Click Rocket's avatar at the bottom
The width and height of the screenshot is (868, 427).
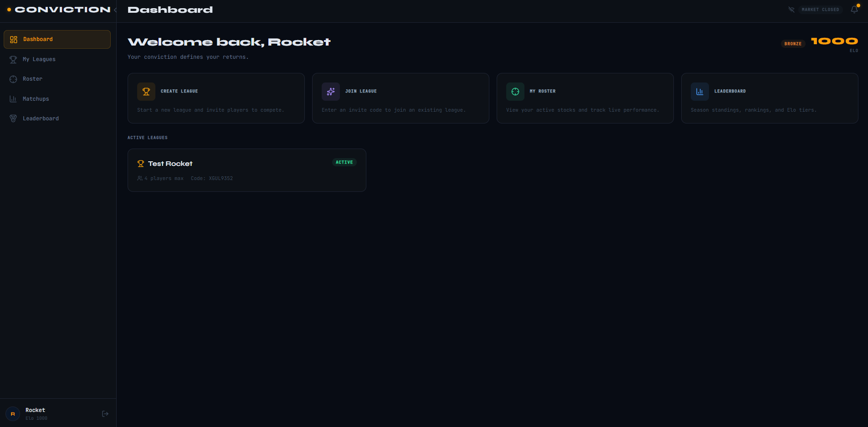12,413
